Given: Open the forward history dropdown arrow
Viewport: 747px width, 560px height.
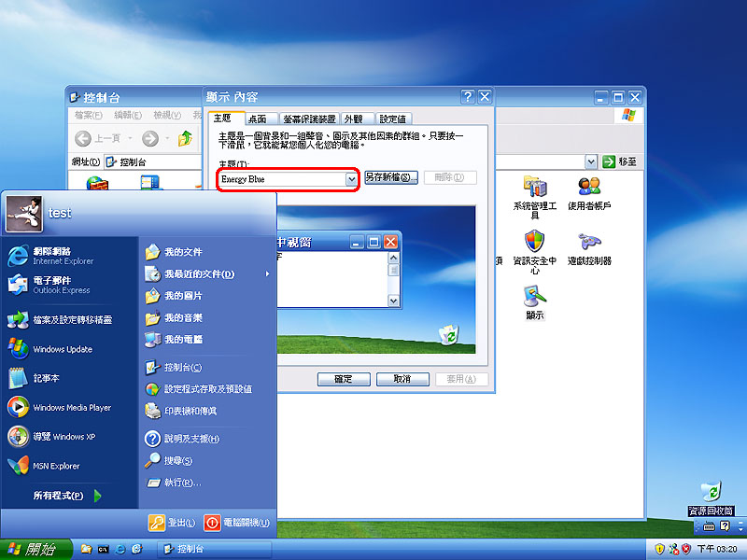Looking at the screenshot, I should pos(167,138).
